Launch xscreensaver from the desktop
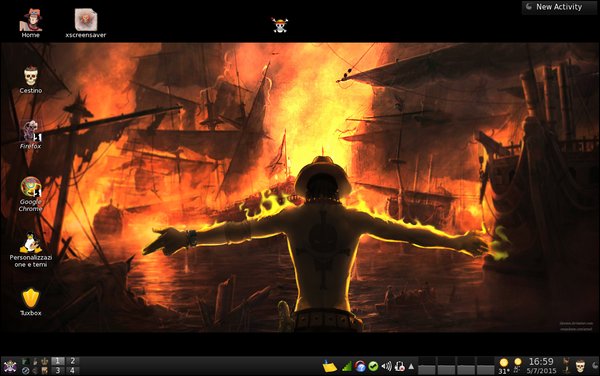 pos(86,23)
